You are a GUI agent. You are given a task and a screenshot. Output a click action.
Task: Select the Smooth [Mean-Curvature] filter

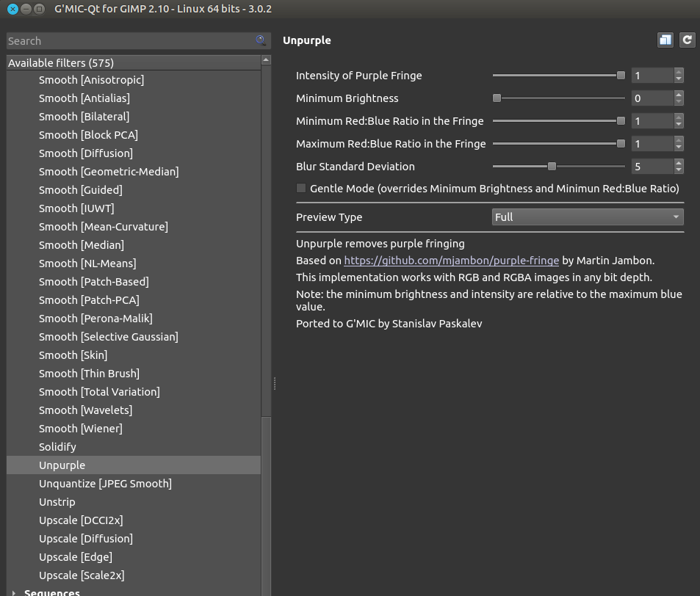tap(134, 227)
